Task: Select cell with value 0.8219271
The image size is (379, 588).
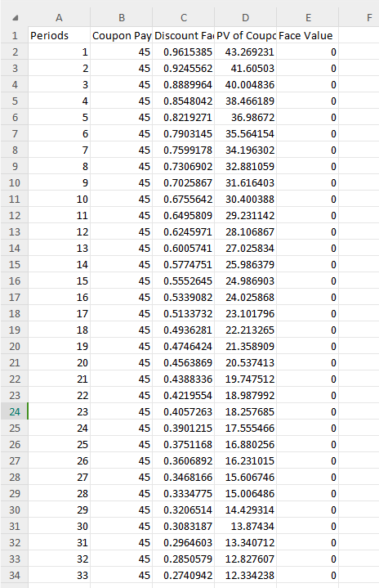Action: (184, 118)
